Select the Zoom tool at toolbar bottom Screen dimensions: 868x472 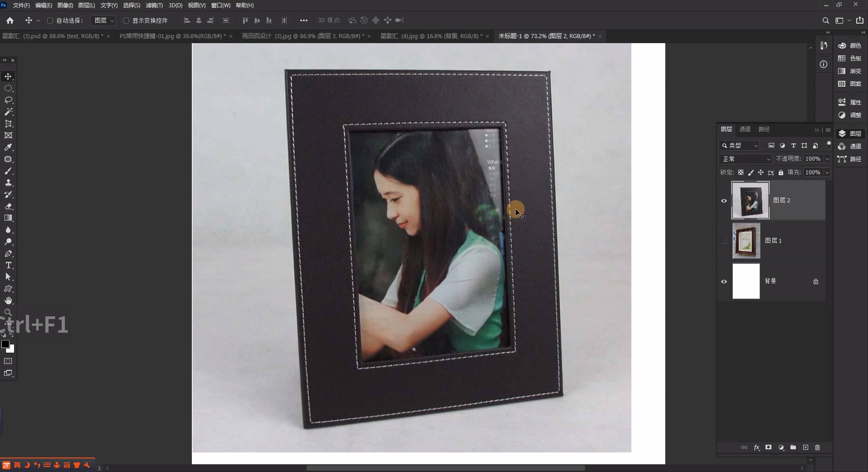pyautogui.click(x=8, y=312)
